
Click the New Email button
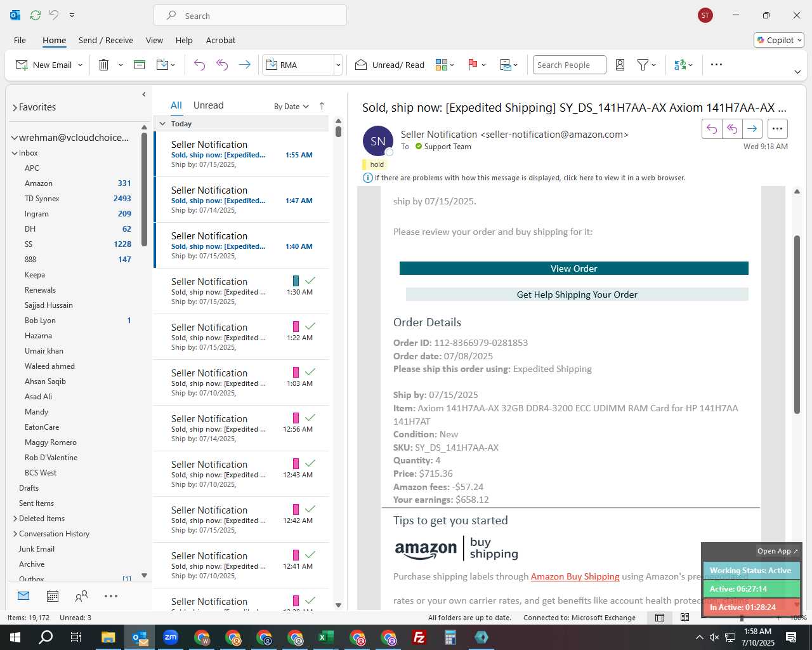[x=44, y=65]
